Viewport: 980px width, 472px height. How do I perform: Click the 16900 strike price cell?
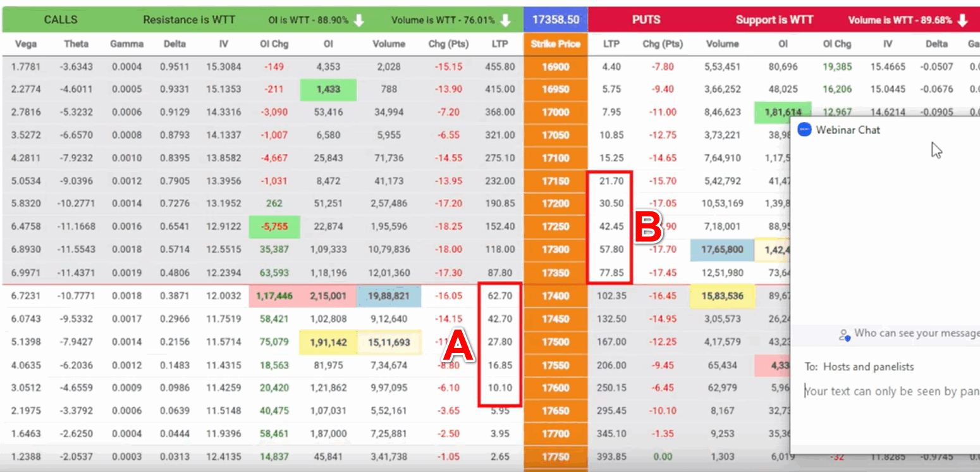point(555,66)
